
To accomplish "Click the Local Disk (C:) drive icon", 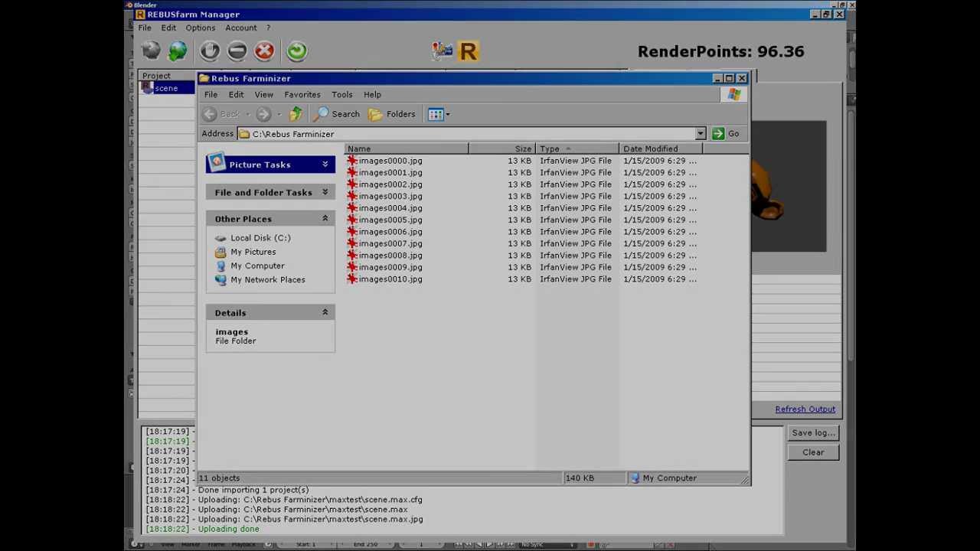I will [220, 238].
